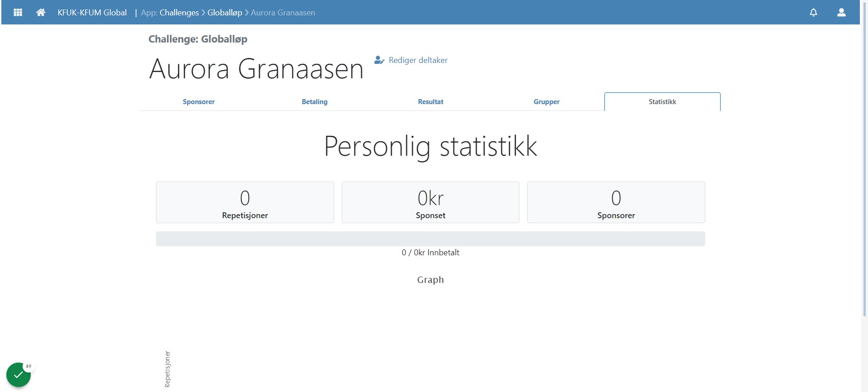Open the apps grid menu icon
Image resolution: width=868 pixels, height=392 pixels.
coord(18,13)
